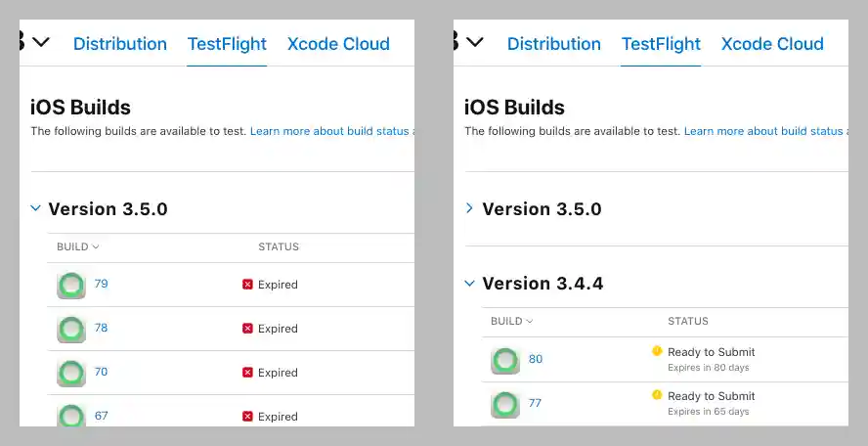Viewport: 868px width, 446px height.
Task: Click red expired status icon for build 79
Action: (247, 285)
